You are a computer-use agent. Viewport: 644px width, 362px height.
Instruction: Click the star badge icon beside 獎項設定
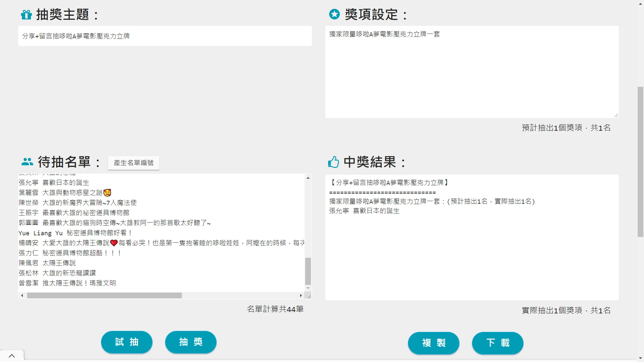tap(334, 14)
